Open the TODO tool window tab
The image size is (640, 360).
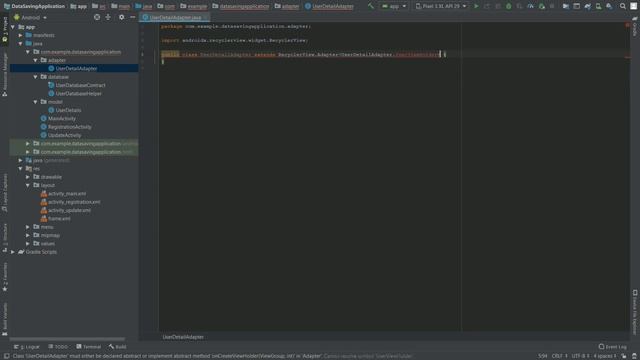click(58, 347)
